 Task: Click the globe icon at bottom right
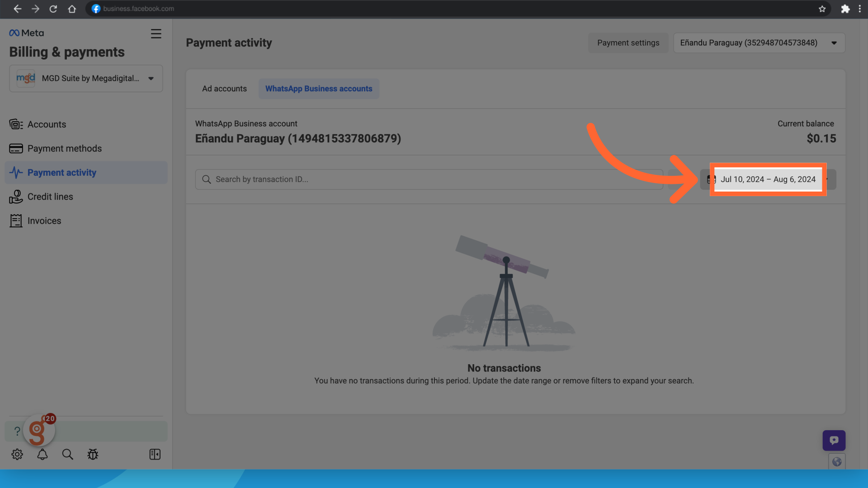pos(837,461)
